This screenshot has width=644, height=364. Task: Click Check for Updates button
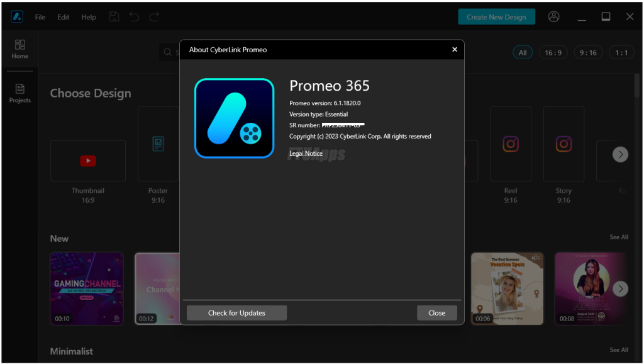[x=236, y=313]
